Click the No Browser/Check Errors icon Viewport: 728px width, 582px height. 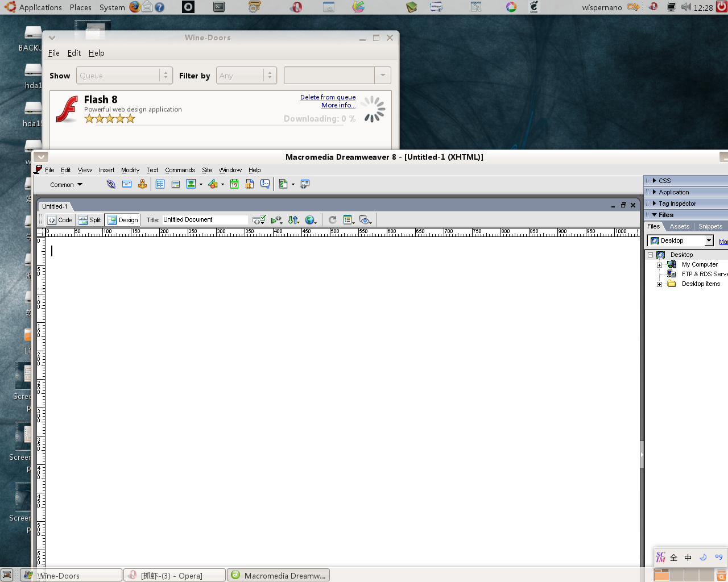point(259,220)
